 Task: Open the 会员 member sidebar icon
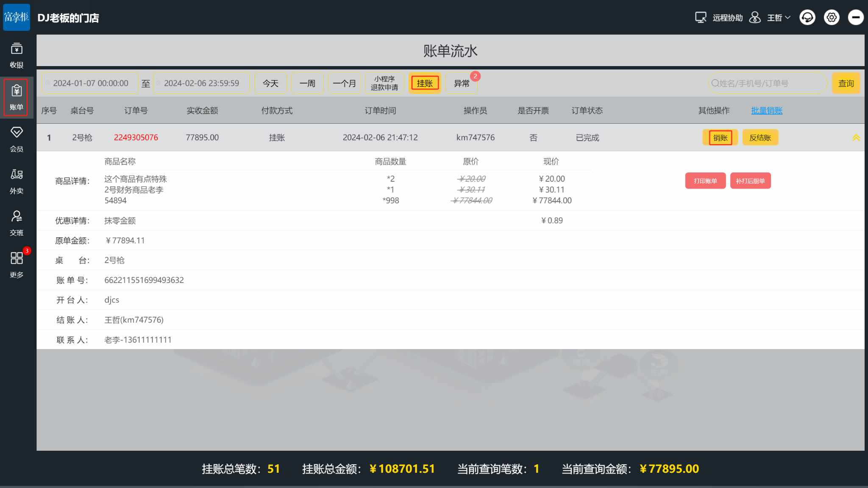pos(17,139)
